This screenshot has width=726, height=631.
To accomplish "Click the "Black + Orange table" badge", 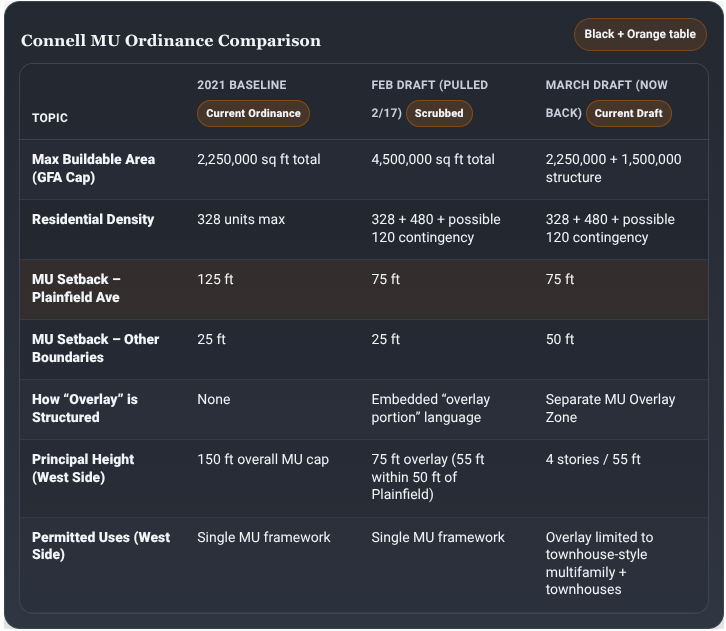I will [x=640, y=34].
